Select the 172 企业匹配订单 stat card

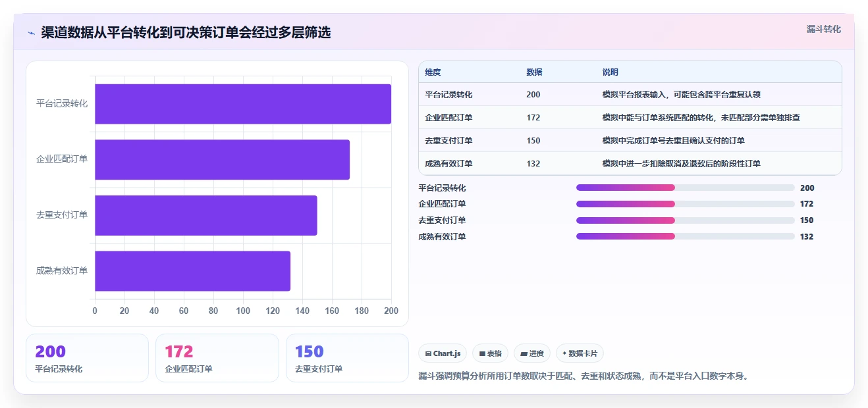point(217,358)
